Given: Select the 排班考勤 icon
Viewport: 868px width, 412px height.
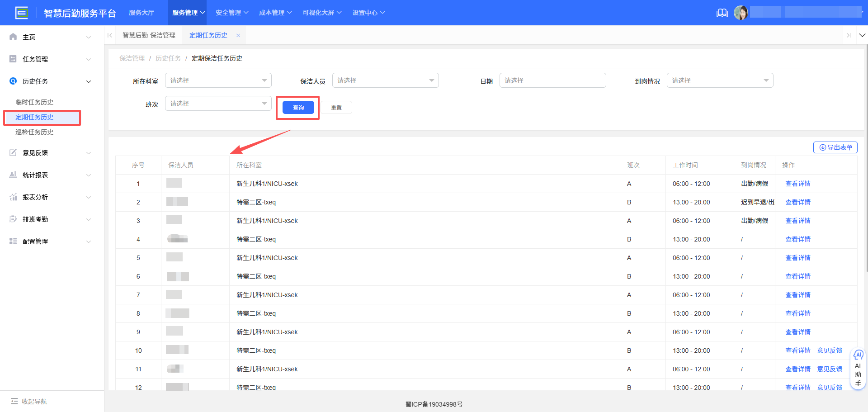Looking at the screenshot, I should [x=13, y=219].
